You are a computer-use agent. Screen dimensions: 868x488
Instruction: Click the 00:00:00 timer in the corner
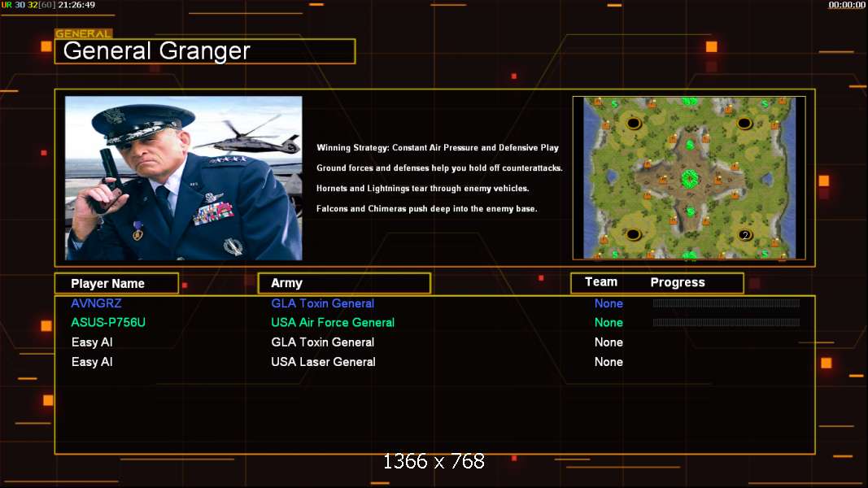(x=846, y=5)
